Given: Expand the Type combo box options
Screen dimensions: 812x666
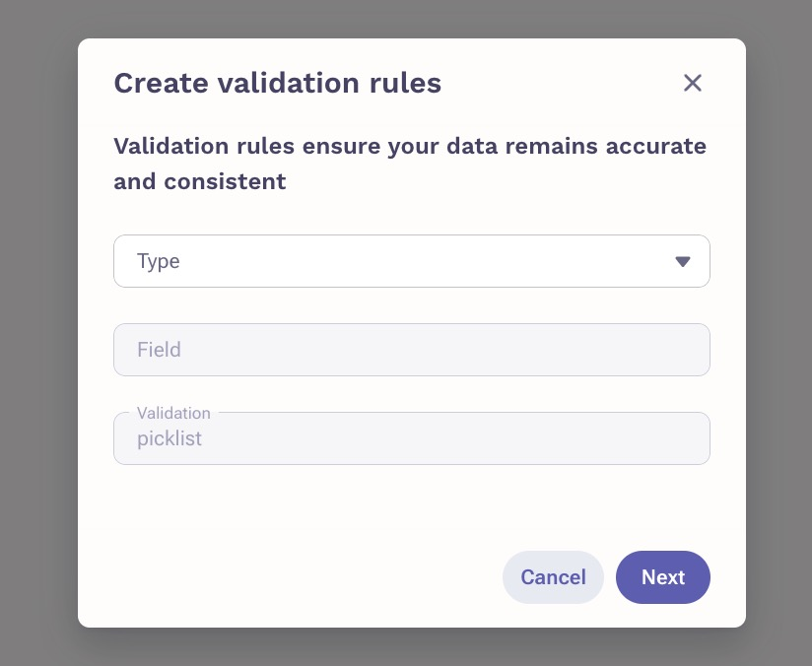Looking at the screenshot, I should tap(412, 261).
